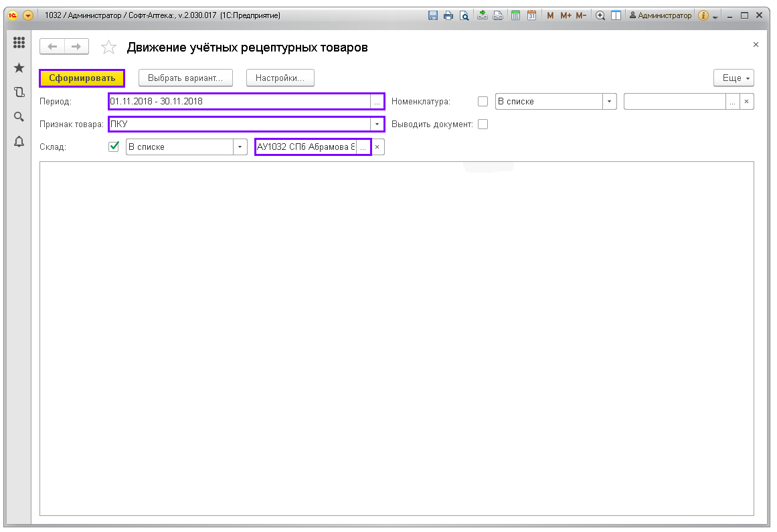Open the sections grid menu in sidebar
The image size is (777, 532).
point(19,43)
